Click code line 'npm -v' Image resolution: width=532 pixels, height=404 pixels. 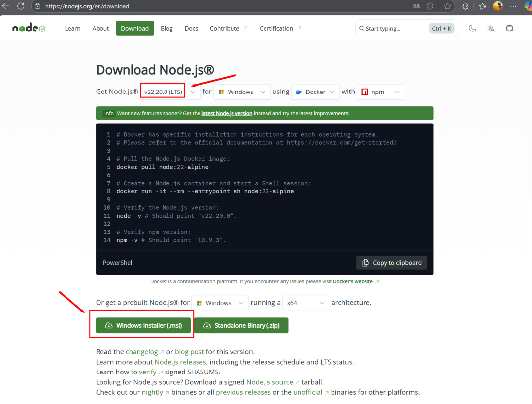[x=171, y=240]
